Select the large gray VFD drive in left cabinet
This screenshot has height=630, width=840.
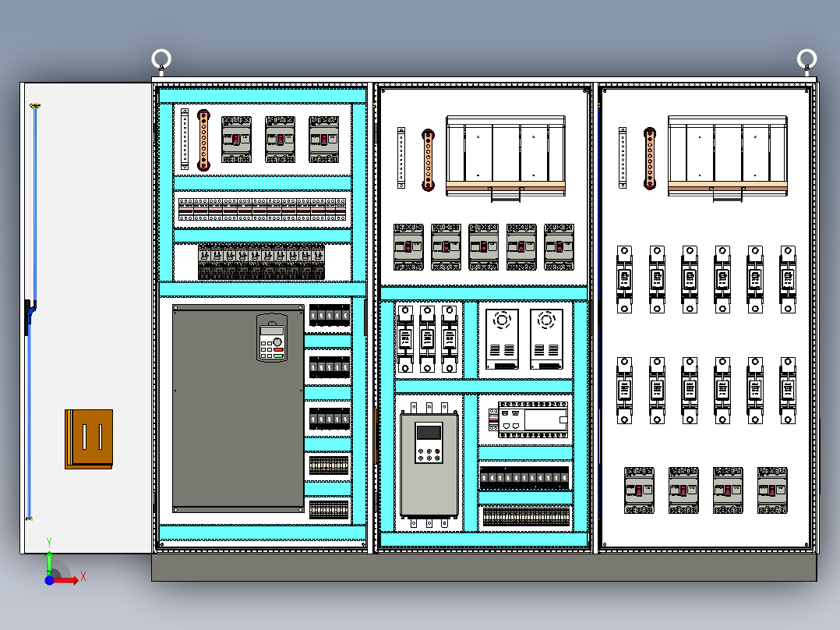(238, 409)
